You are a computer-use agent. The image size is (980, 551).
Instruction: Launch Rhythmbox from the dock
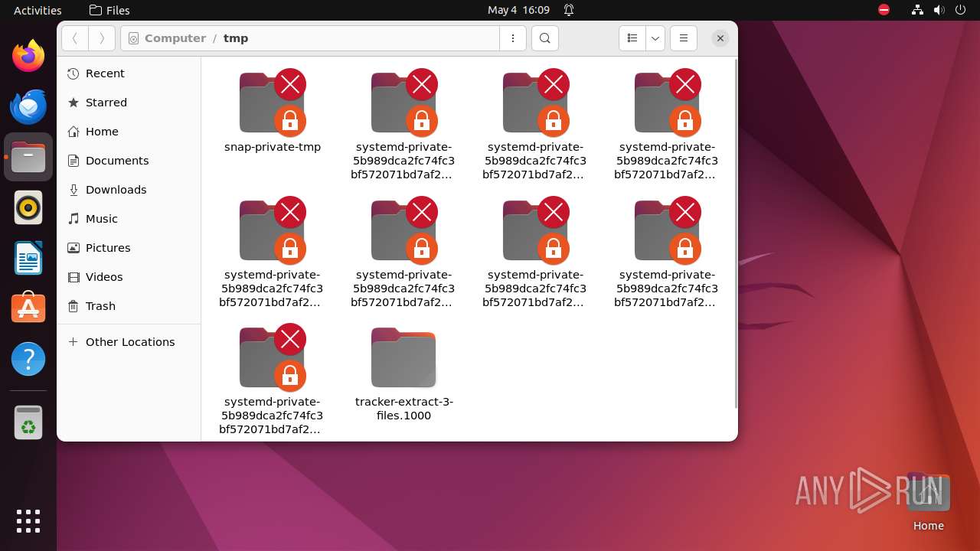[28, 207]
